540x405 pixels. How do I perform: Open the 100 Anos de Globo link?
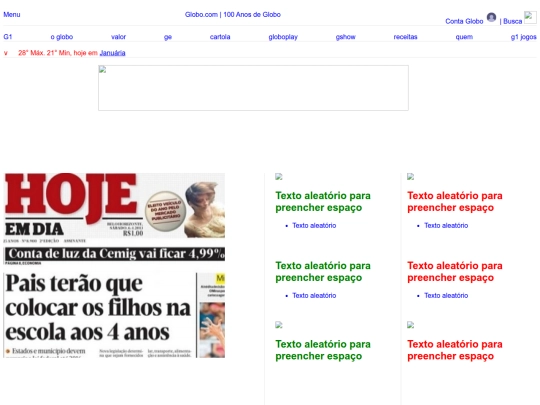[x=252, y=14]
